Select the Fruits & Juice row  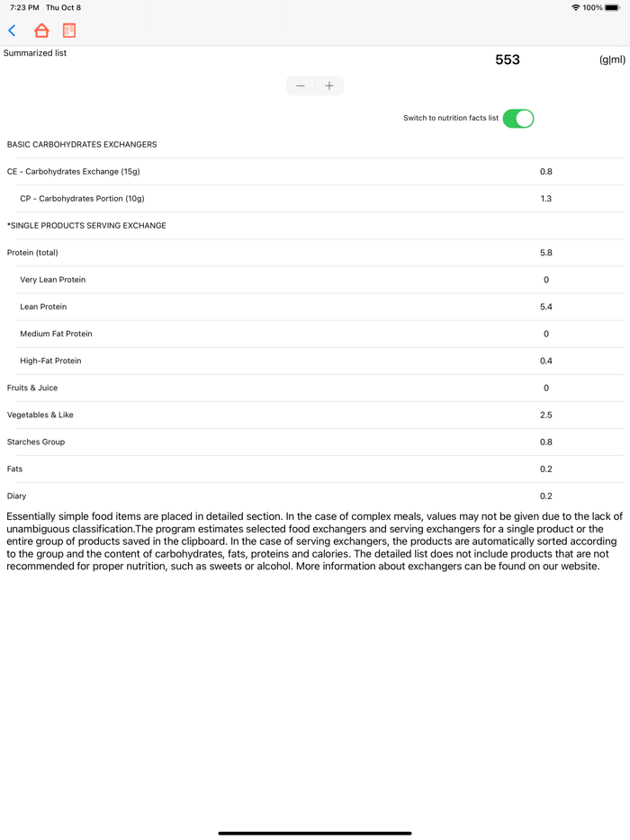pyautogui.click(x=315, y=388)
